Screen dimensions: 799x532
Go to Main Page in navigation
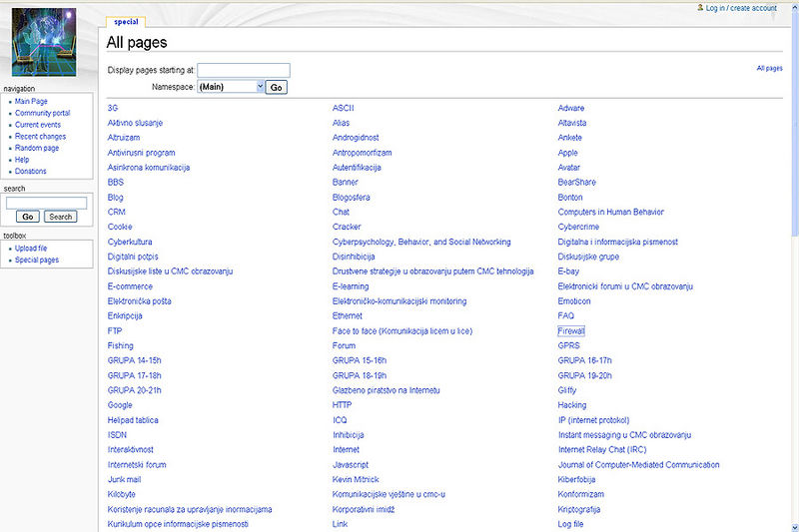coord(31,101)
